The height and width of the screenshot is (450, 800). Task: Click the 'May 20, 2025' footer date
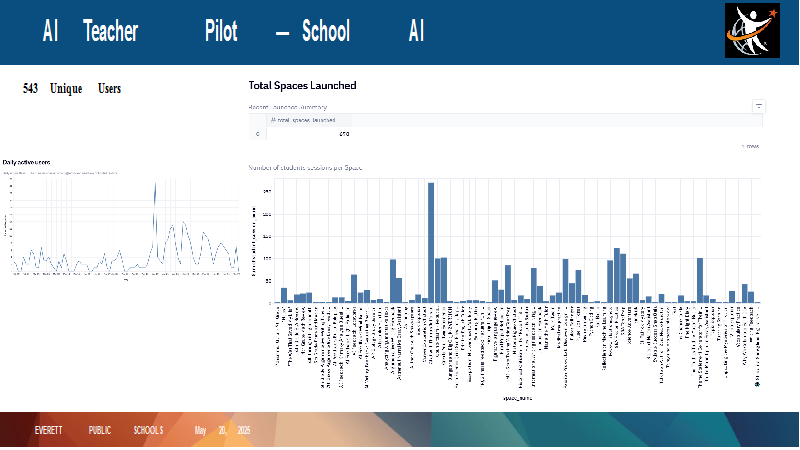coord(222,430)
